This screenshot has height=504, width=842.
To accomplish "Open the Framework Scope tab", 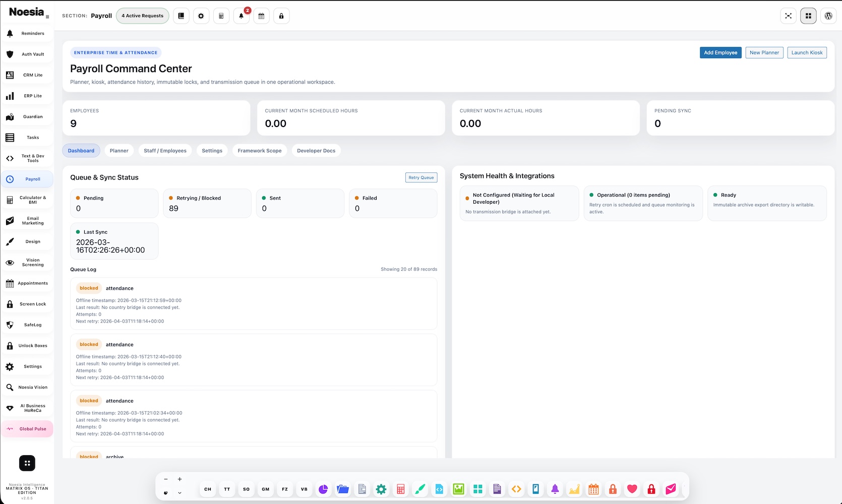I will click(x=260, y=151).
